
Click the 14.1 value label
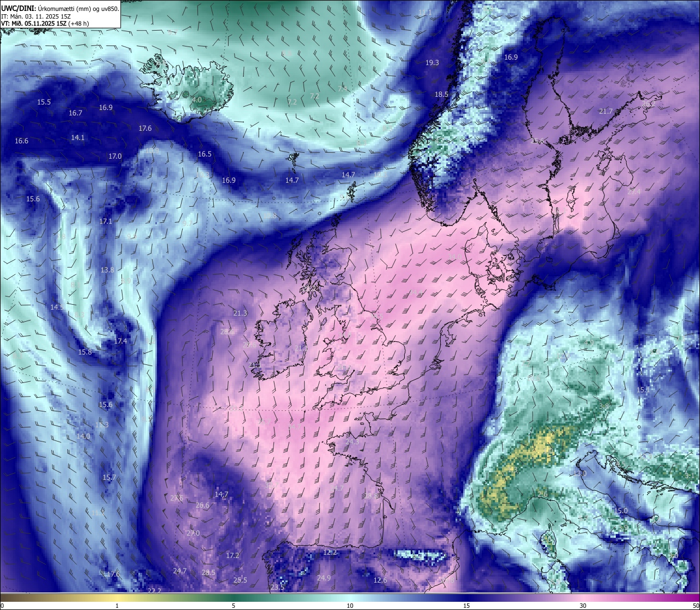(x=78, y=138)
